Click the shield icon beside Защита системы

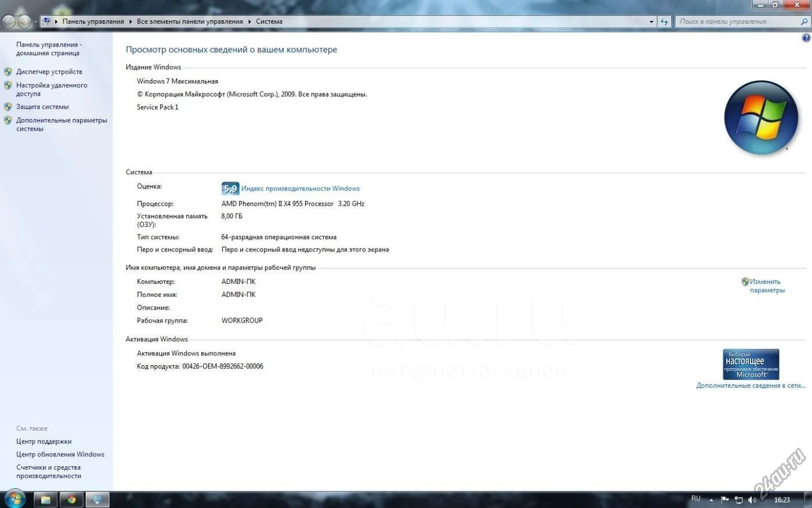tap(8, 106)
